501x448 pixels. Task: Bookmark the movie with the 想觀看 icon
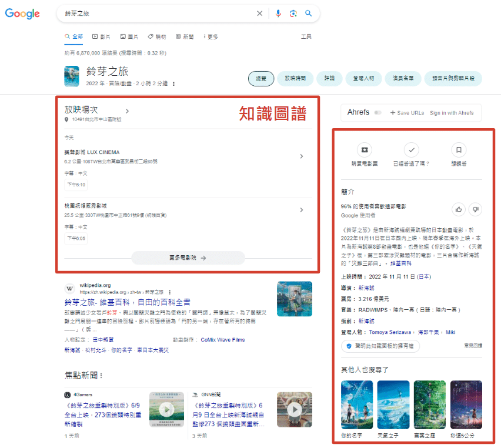click(459, 150)
